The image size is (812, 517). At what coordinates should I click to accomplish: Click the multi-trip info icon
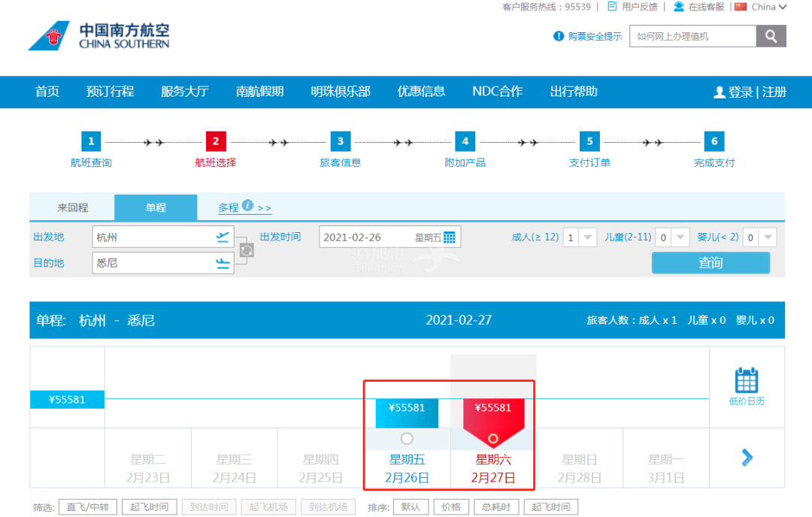pos(247,205)
